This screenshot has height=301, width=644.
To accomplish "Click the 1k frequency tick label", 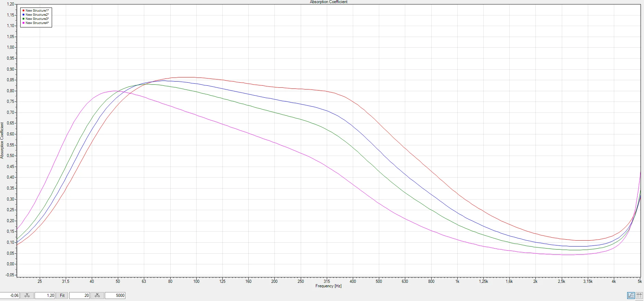I will coord(457,281).
